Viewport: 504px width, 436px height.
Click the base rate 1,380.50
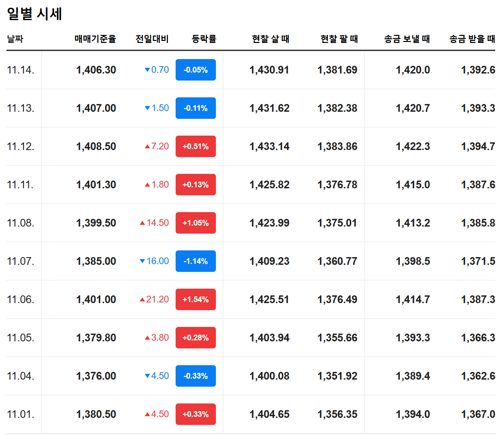coord(96,414)
